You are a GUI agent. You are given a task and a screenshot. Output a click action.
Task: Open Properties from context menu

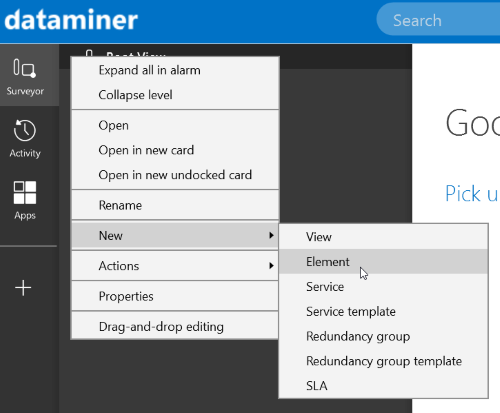pyautogui.click(x=175, y=296)
